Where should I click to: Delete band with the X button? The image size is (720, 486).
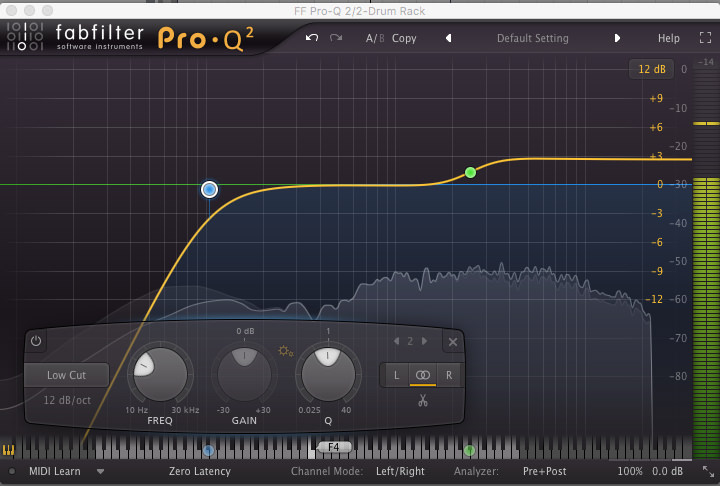(x=453, y=342)
